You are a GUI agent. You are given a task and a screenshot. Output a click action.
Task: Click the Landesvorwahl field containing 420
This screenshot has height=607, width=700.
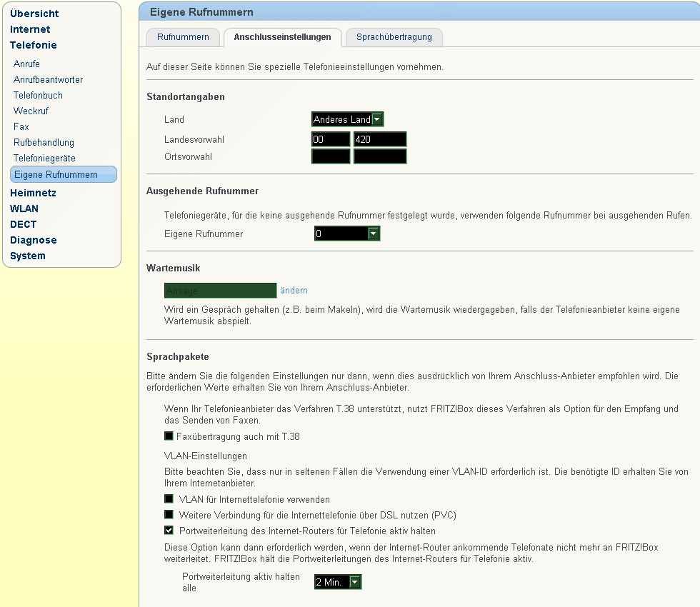point(380,139)
